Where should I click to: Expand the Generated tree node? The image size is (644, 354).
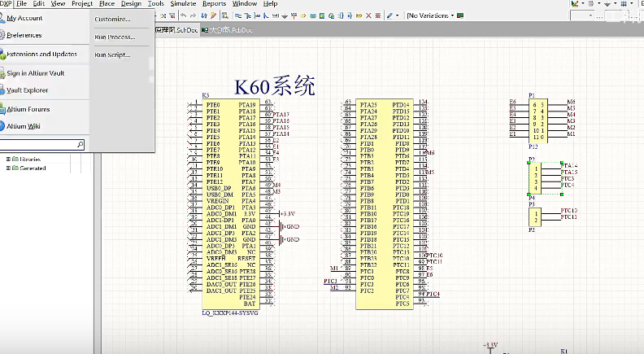click(8, 168)
